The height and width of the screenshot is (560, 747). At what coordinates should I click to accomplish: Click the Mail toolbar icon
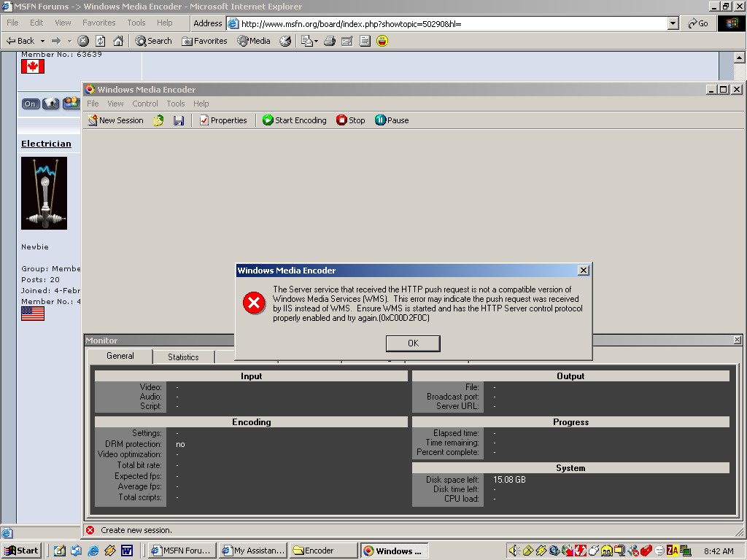pyautogui.click(x=307, y=41)
